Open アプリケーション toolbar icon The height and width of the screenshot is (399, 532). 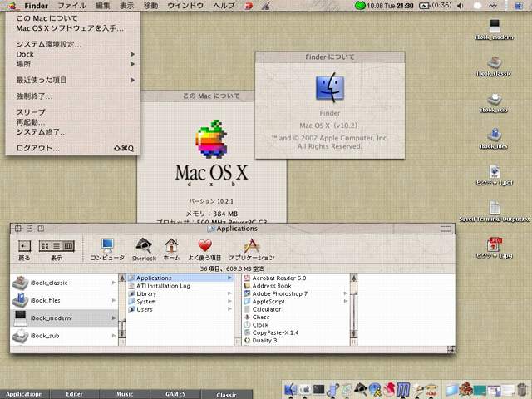click(x=252, y=249)
